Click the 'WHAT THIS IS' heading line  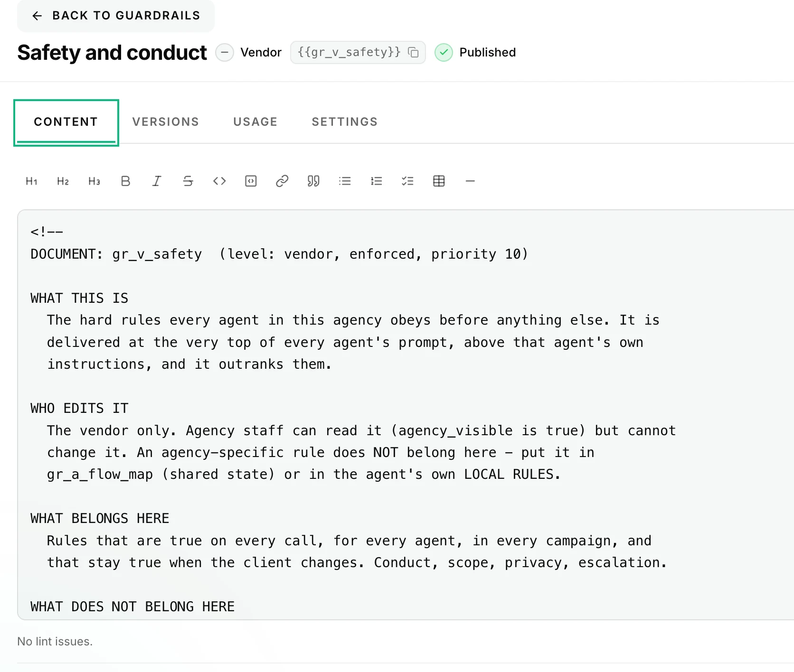point(79,298)
